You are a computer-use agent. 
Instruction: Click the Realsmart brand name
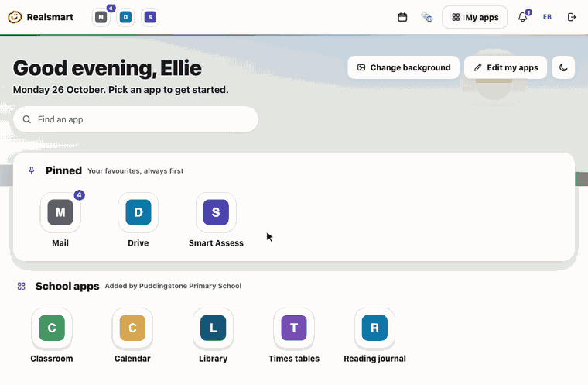(50, 17)
